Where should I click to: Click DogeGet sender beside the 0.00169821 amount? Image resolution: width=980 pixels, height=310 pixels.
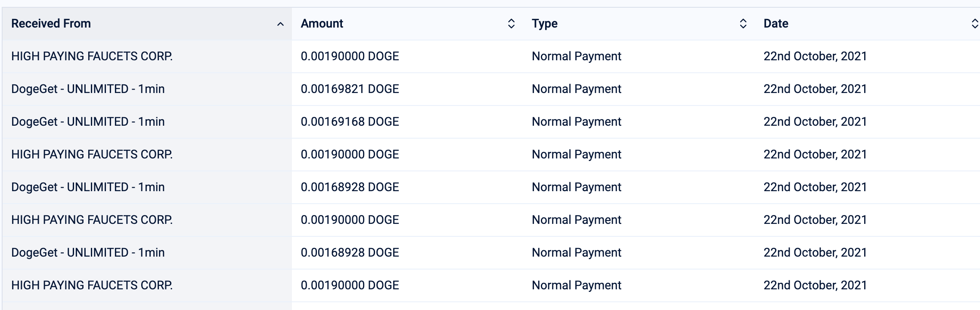click(x=88, y=89)
